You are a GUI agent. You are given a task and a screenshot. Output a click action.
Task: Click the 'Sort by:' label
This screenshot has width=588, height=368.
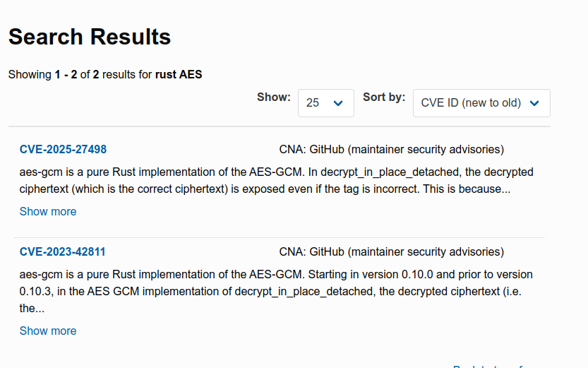384,97
